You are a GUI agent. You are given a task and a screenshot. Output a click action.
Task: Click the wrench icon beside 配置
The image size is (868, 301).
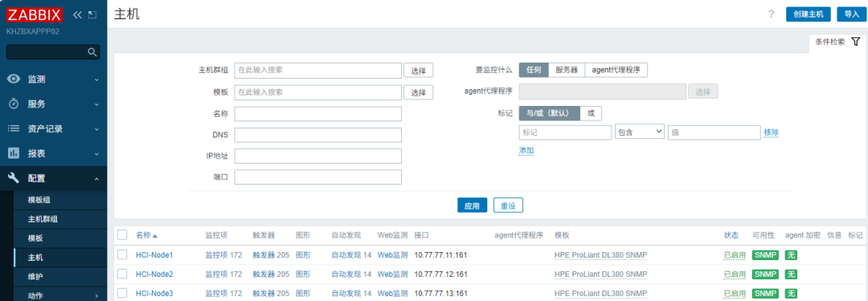click(14, 178)
